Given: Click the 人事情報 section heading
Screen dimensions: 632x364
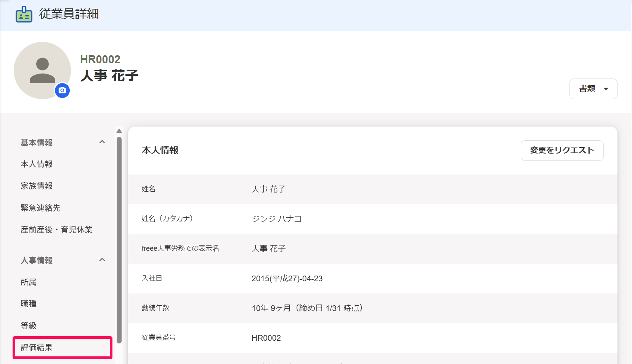Looking at the screenshot, I should [x=37, y=261].
